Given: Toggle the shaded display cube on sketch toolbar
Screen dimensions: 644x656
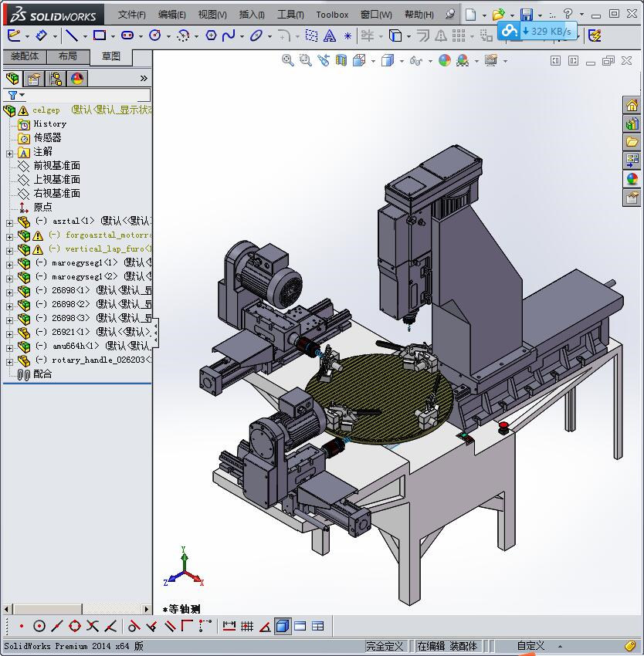Looking at the screenshot, I should click(x=282, y=626).
